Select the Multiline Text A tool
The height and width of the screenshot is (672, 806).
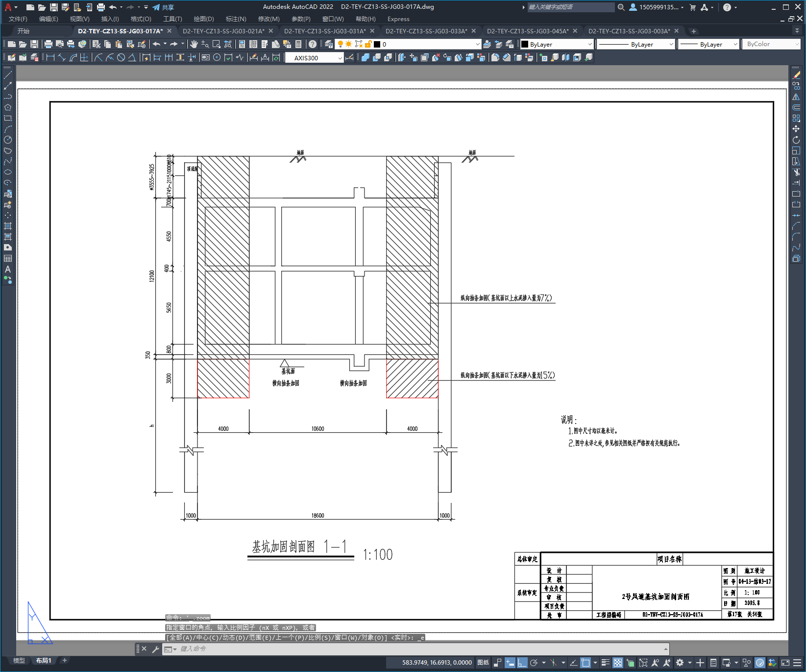pyautogui.click(x=7, y=269)
